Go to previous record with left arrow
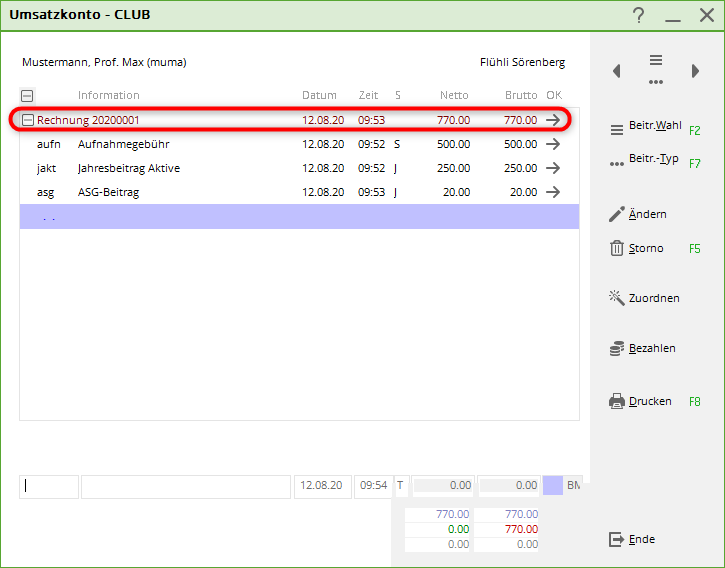Screen dimensions: 725x568 click(x=617, y=71)
